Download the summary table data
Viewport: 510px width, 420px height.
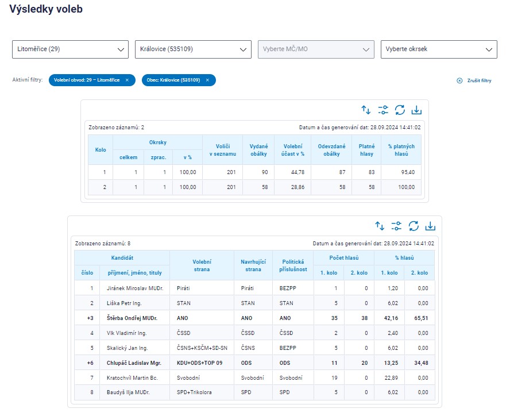[x=417, y=110]
